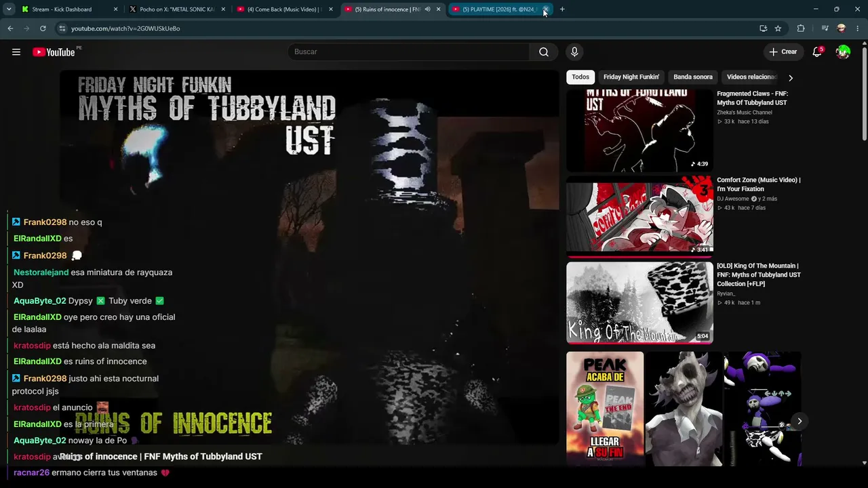Image resolution: width=868 pixels, height=488 pixels.
Task: Visit the DJ Awesome channel
Action: tap(733, 199)
